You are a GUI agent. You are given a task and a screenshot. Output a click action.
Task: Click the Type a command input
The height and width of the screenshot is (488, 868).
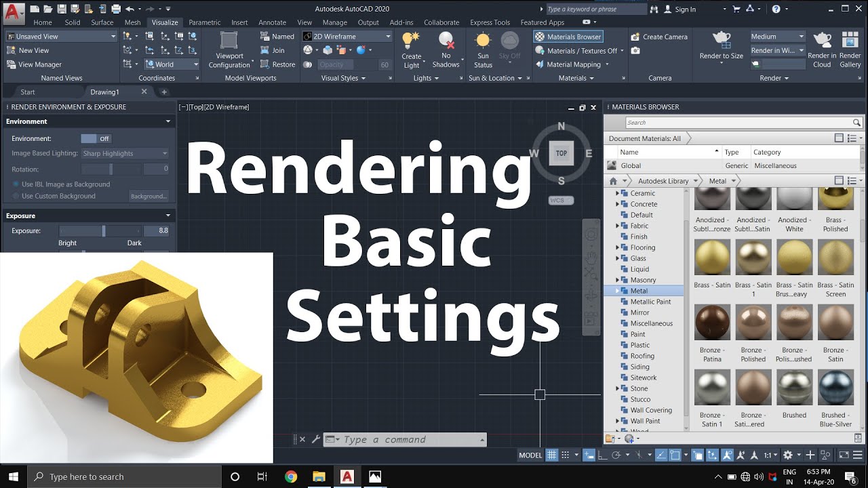tap(406, 439)
